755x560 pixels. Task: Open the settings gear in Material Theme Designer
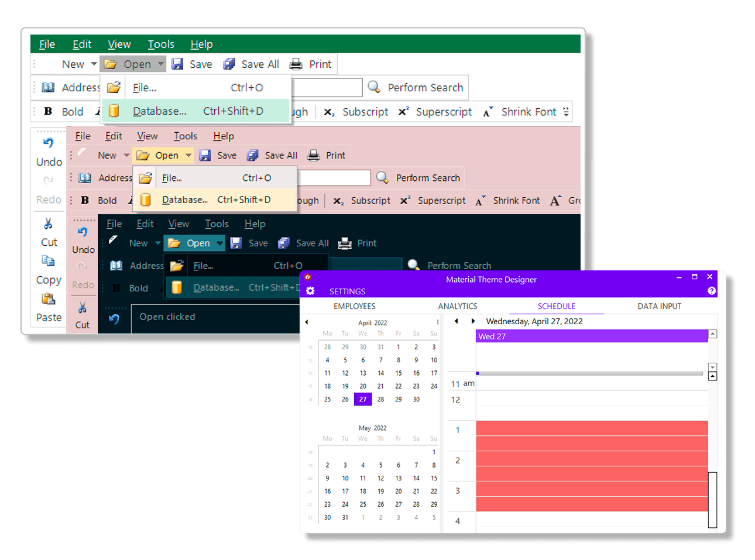pyautogui.click(x=310, y=290)
